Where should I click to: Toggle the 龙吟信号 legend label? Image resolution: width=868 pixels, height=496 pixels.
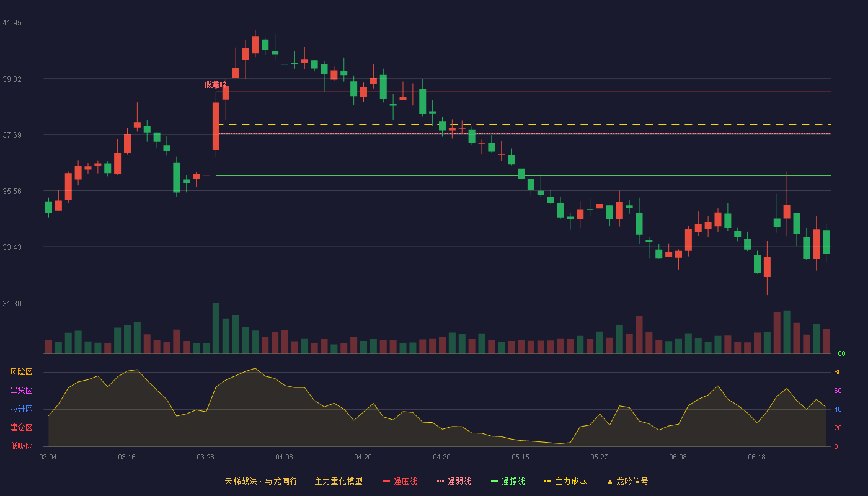point(632,481)
